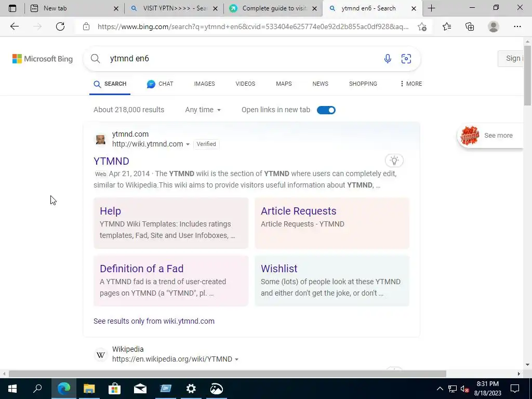Viewport: 532px width, 399px height.
Task: Go to the Microsoft Bing logo homepage
Action: [43, 59]
